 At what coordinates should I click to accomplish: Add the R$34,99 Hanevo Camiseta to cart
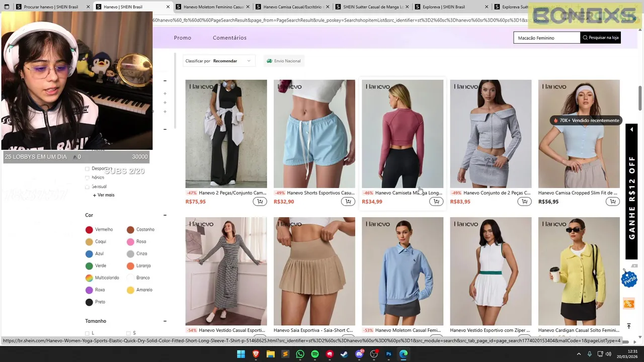[436, 202]
